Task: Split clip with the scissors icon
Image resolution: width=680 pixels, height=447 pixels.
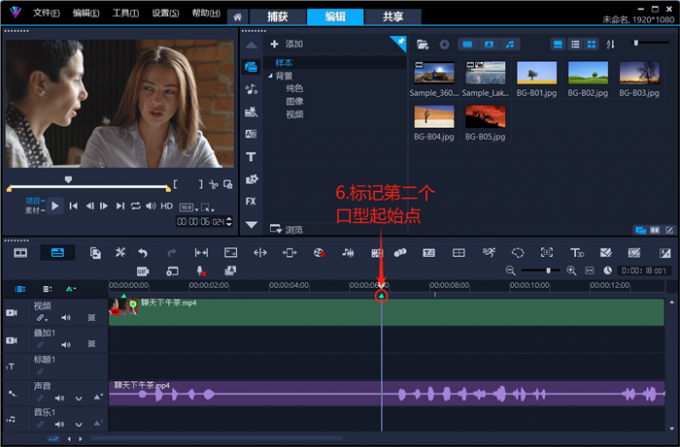Action: [x=213, y=184]
